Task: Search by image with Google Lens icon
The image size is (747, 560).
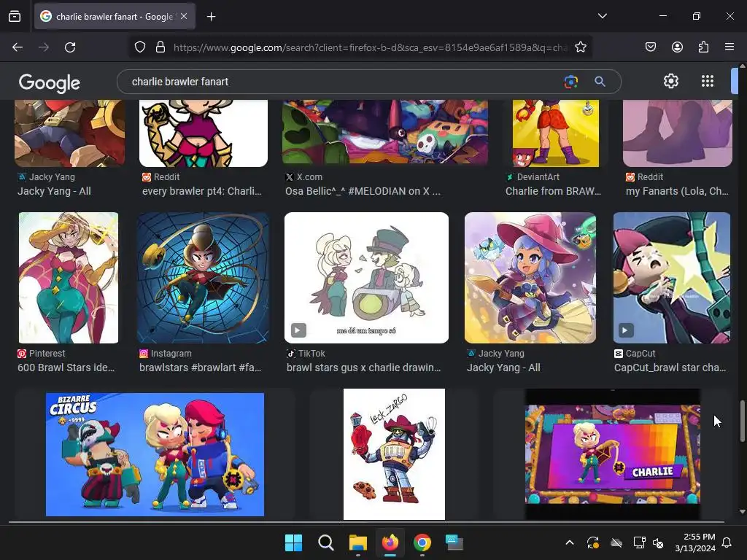Action: [570, 82]
